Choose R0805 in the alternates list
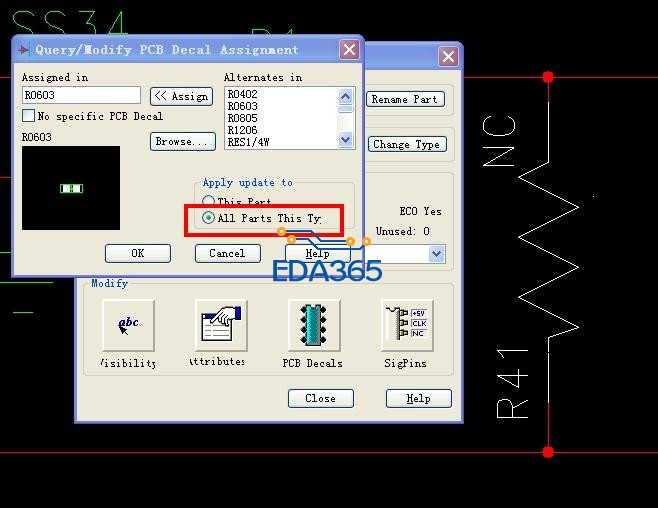Image resolution: width=658 pixels, height=508 pixels. click(243, 118)
